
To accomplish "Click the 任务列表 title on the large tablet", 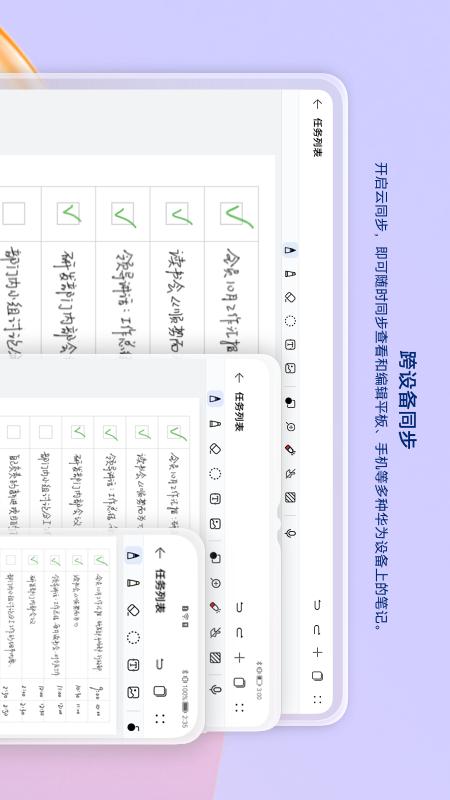I will [x=317, y=137].
